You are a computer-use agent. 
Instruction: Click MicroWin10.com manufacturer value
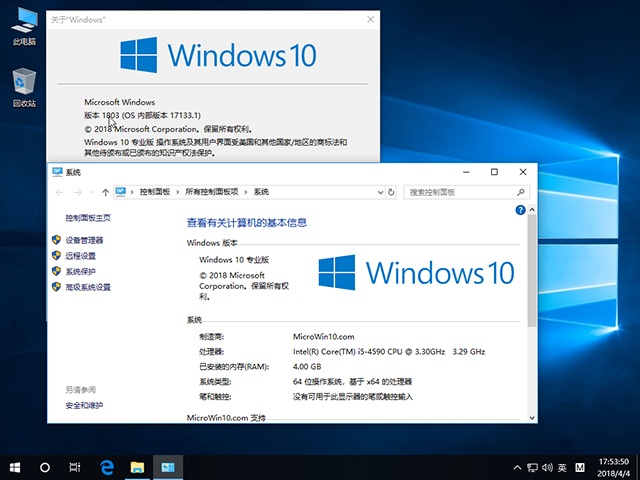pos(324,337)
